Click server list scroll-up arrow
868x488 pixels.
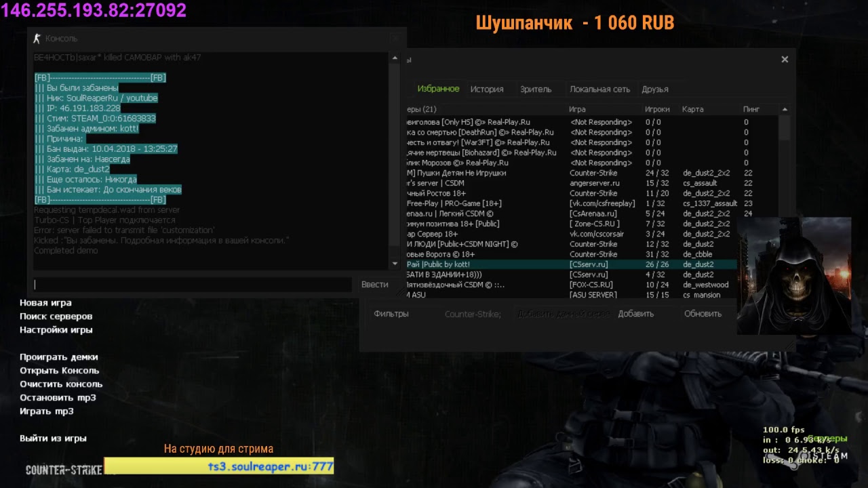click(x=785, y=109)
